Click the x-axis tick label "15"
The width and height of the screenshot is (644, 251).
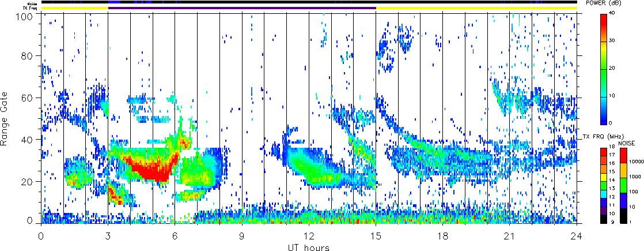coord(376,236)
